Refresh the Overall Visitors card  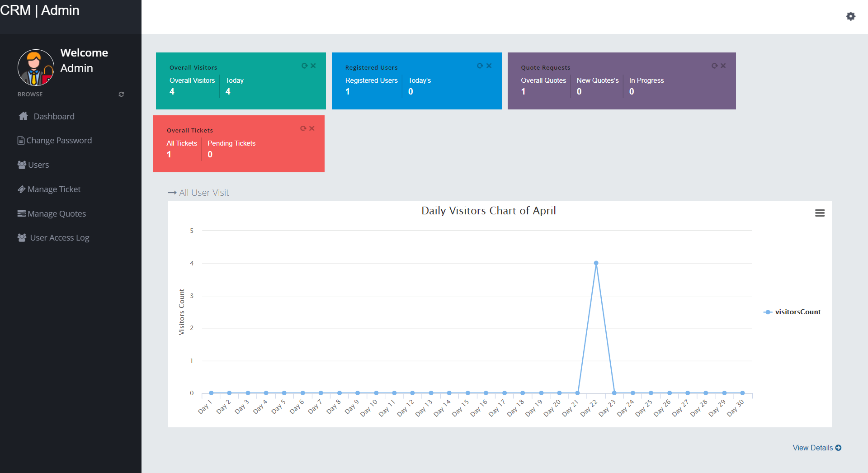(x=304, y=66)
